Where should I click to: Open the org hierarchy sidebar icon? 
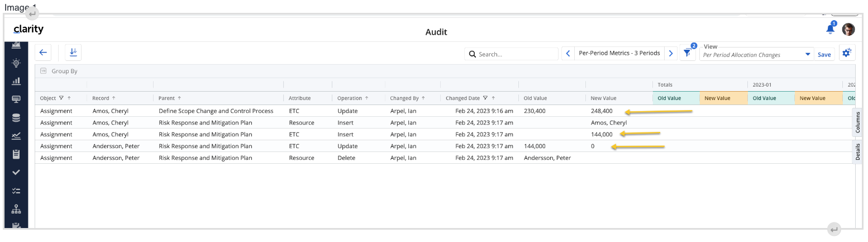tap(16, 209)
